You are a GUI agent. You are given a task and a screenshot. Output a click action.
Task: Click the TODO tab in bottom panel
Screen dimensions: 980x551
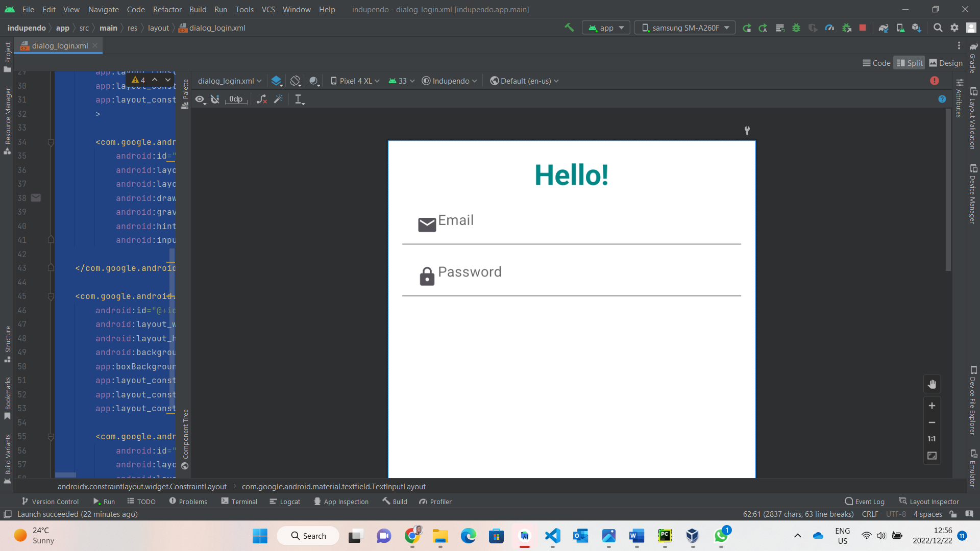pos(141,501)
